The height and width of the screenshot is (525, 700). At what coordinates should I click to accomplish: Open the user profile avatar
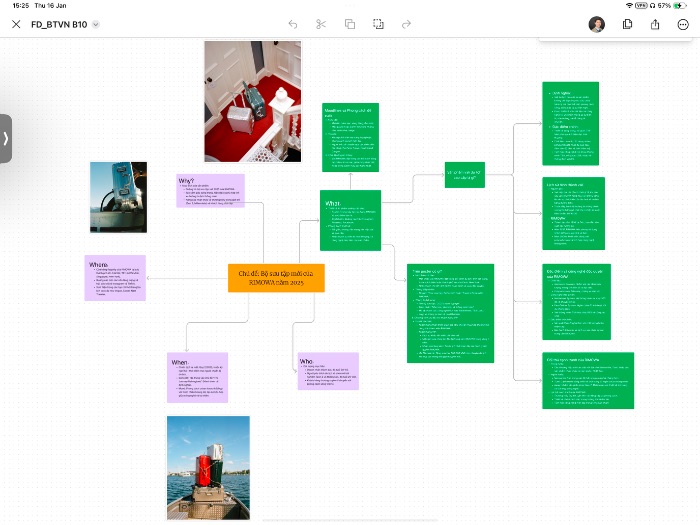[597, 24]
